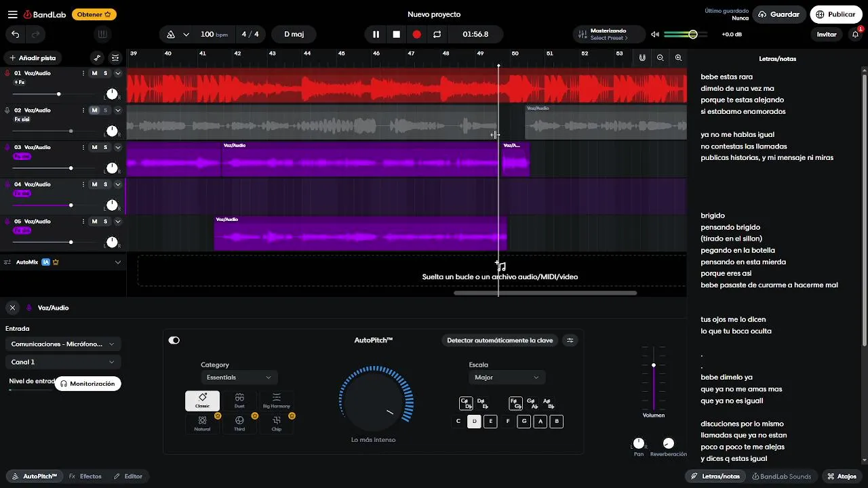Pause playback
The width and height of the screenshot is (868, 488).
[x=376, y=34]
